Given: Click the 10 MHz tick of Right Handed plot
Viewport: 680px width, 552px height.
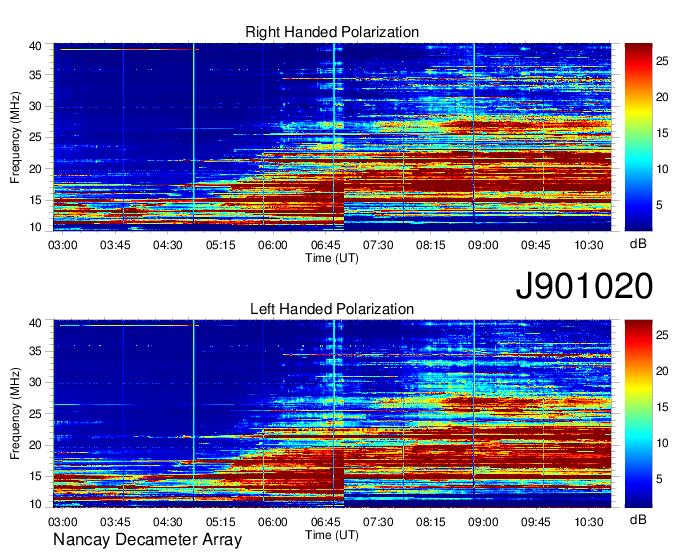Looking at the screenshot, I should 36,227.
